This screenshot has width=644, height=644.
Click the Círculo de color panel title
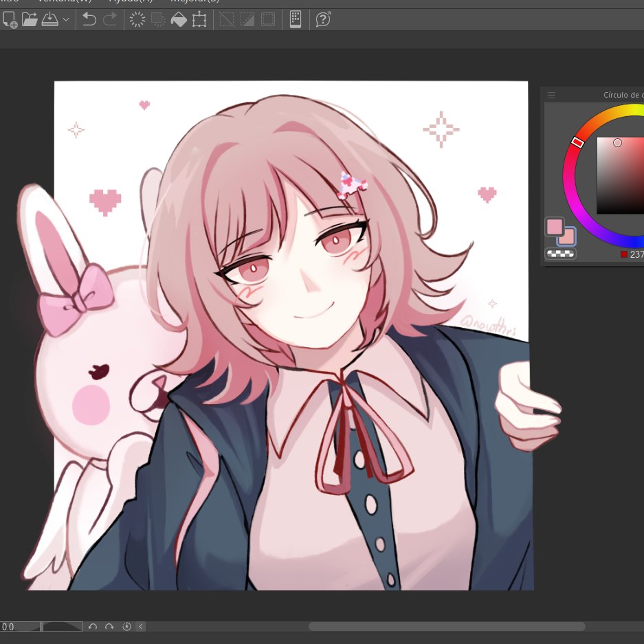pos(623,95)
